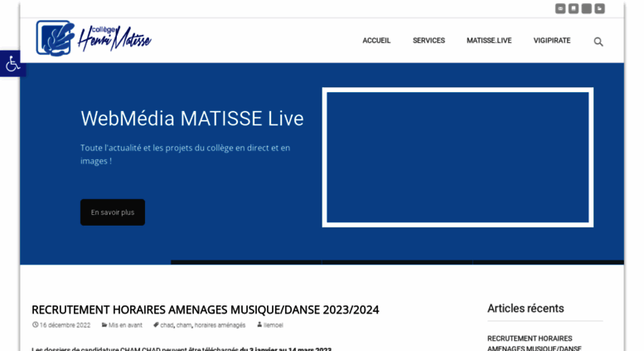Click the white-framed slider image
The image size is (644, 351).
pos(458,157)
